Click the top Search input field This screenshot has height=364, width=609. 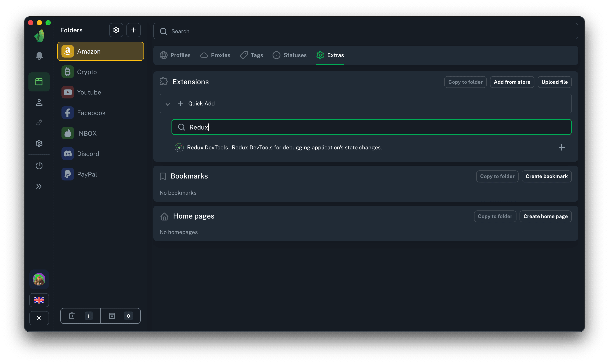(366, 31)
